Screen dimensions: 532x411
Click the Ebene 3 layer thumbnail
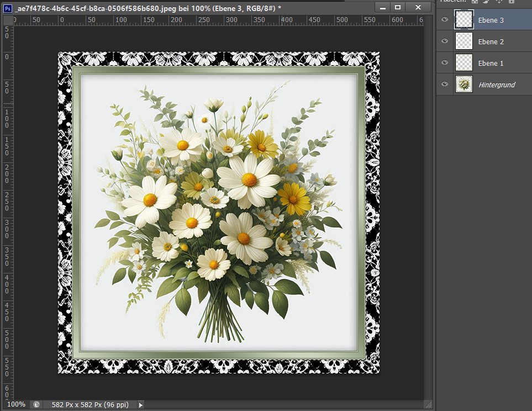click(464, 20)
